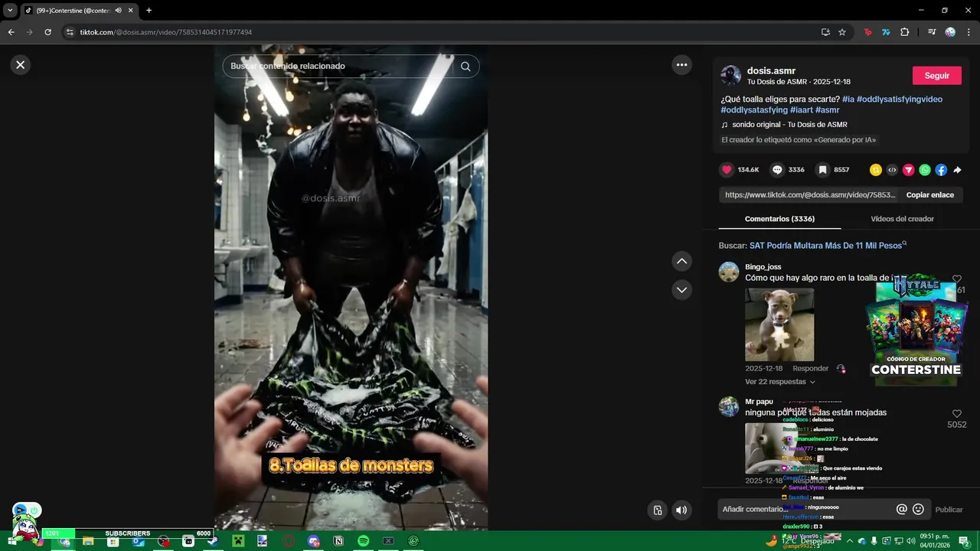This screenshot has width=980, height=551.
Task: Click the install app icon in address bar
Action: coord(825,32)
